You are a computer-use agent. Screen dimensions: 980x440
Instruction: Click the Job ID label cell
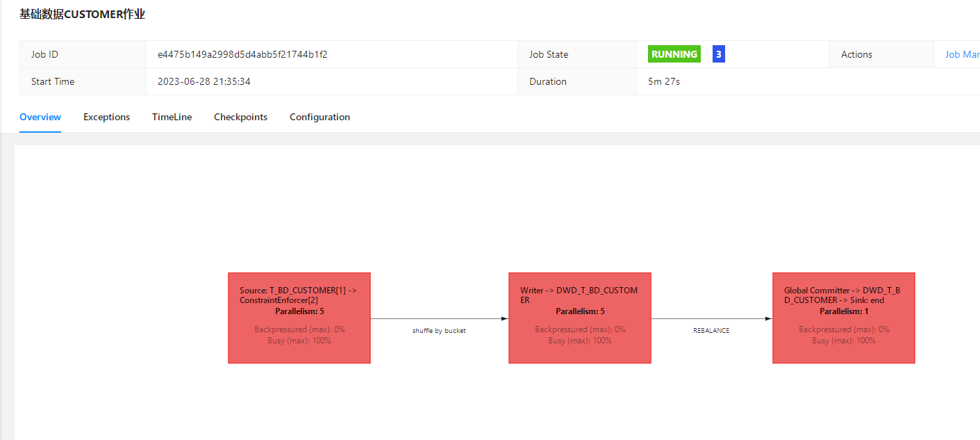coord(83,54)
